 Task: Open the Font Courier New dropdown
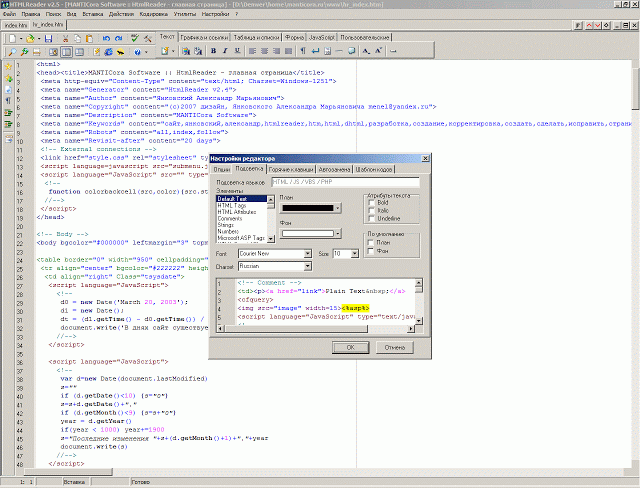pyautogui.click(x=308, y=254)
